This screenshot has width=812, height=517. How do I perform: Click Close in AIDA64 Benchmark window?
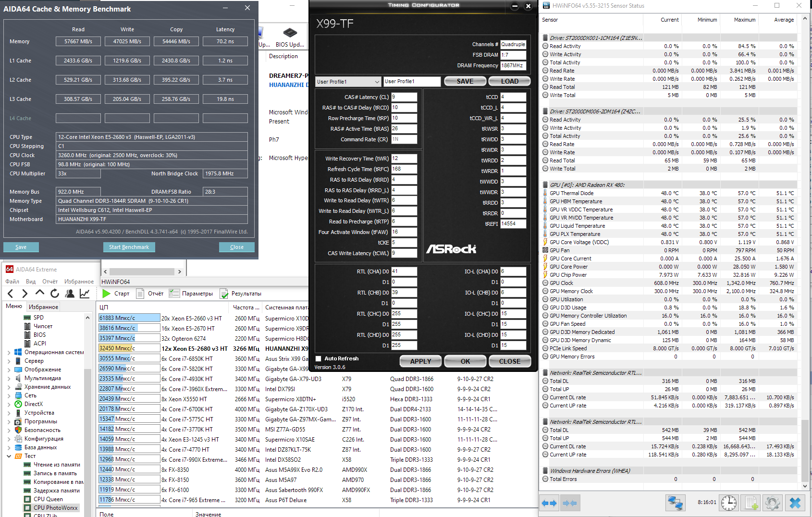(x=237, y=247)
